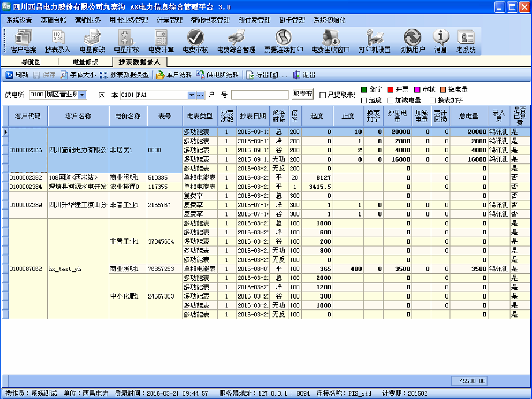The height and width of the screenshot is (399, 532).
Task: Open 电费计算 calculator icon
Action: pos(161,40)
